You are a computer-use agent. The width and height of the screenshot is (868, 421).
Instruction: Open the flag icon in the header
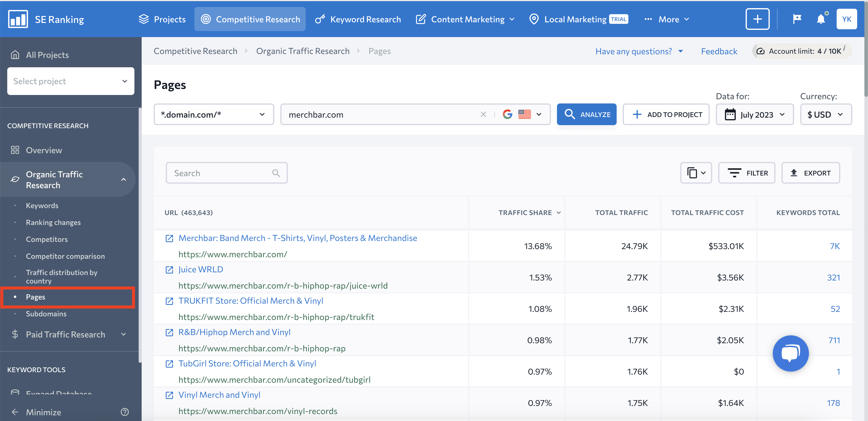click(x=797, y=19)
